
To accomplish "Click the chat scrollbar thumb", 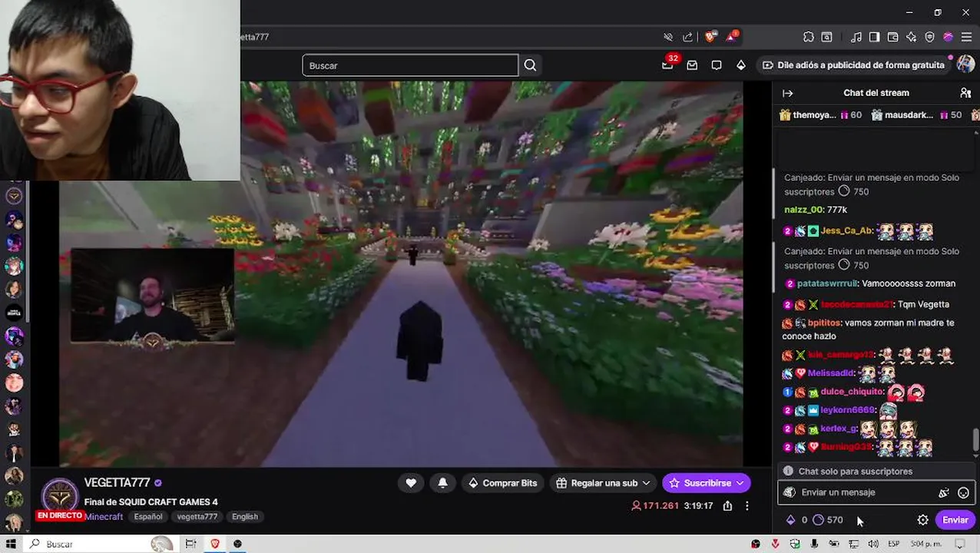I will (x=975, y=440).
